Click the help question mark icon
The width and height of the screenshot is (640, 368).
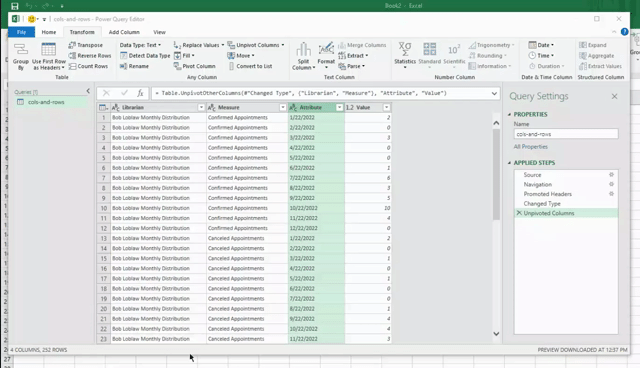tap(624, 32)
